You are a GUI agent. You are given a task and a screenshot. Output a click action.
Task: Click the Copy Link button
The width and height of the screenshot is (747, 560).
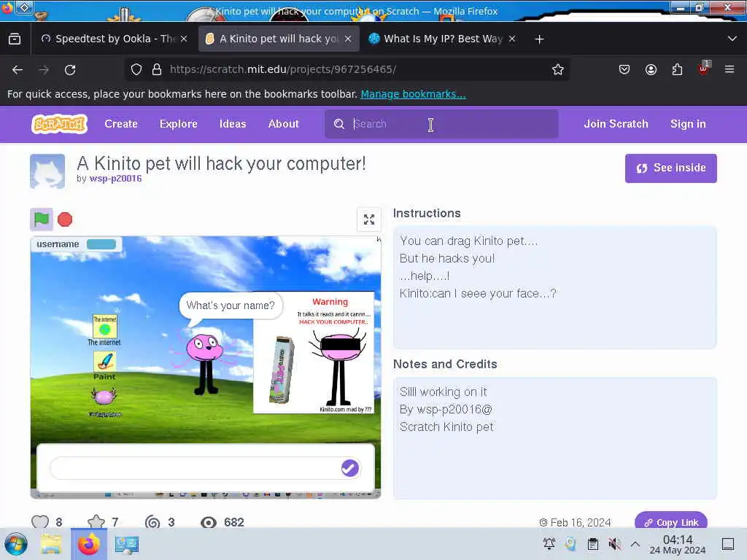point(671,522)
